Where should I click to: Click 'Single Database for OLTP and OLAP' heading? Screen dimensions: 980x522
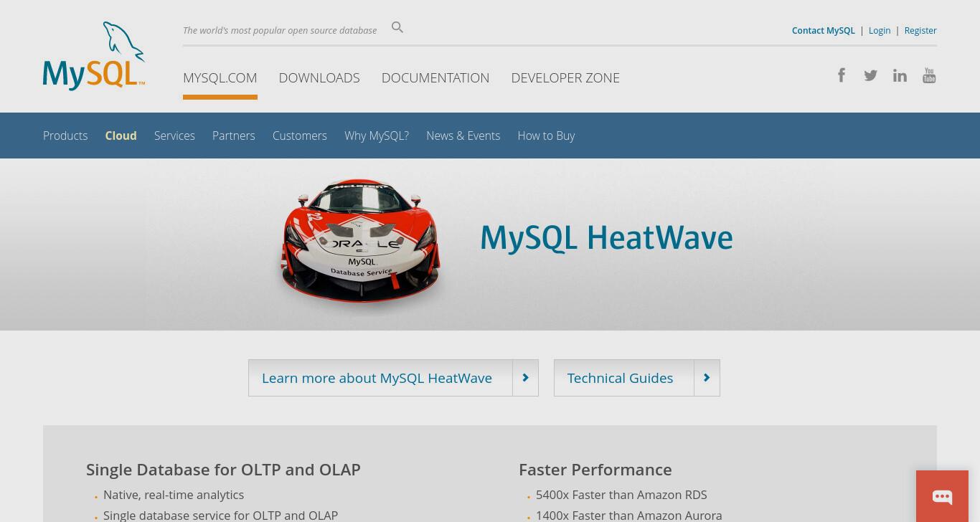(x=223, y=469)
